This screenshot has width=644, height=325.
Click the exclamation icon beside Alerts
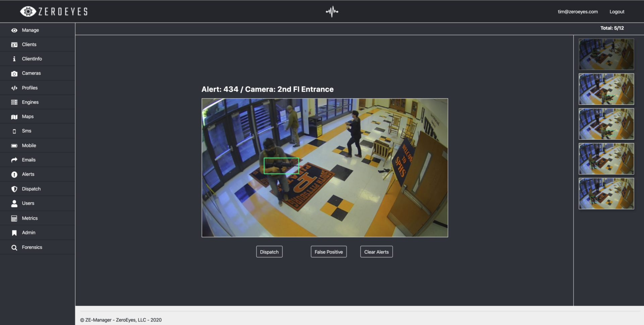point(14,174)
